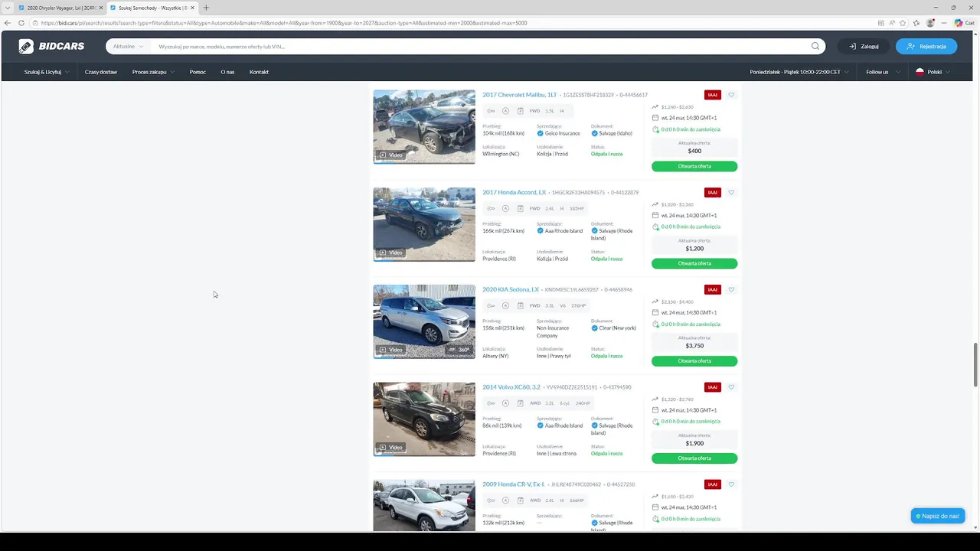Click the browser address bar
Image resolution: width=980 pixels, height=551 pixels.
pyautogui.click(x=452, y=23)
